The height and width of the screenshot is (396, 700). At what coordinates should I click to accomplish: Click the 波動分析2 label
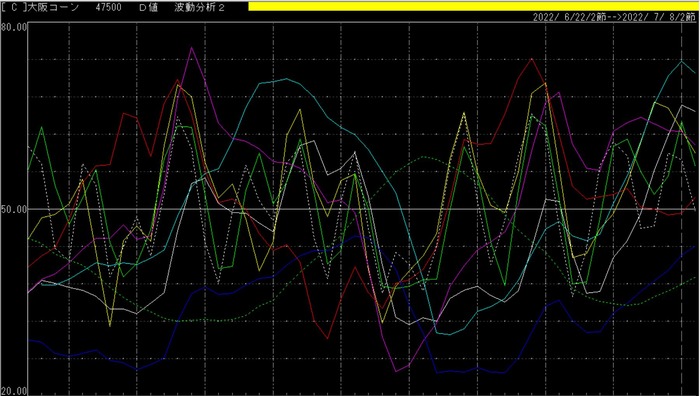pyautogui.click(x=200, y=8)
